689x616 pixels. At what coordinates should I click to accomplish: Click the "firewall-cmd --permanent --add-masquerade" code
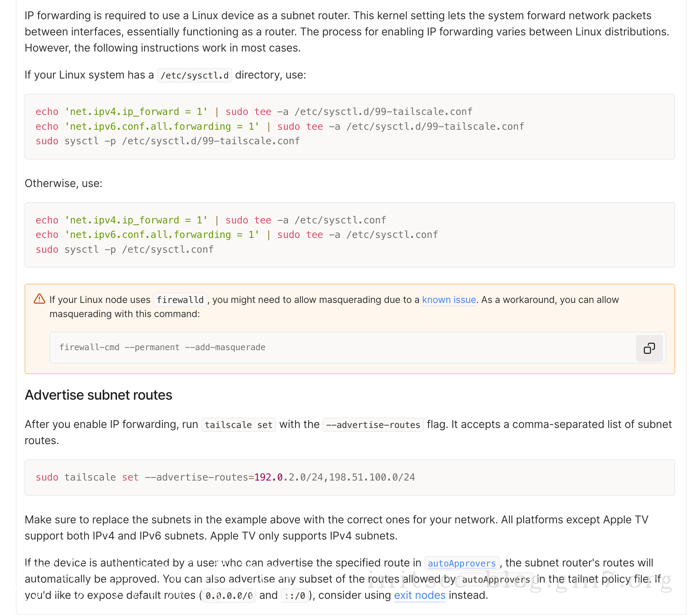(x=162, y=348)
